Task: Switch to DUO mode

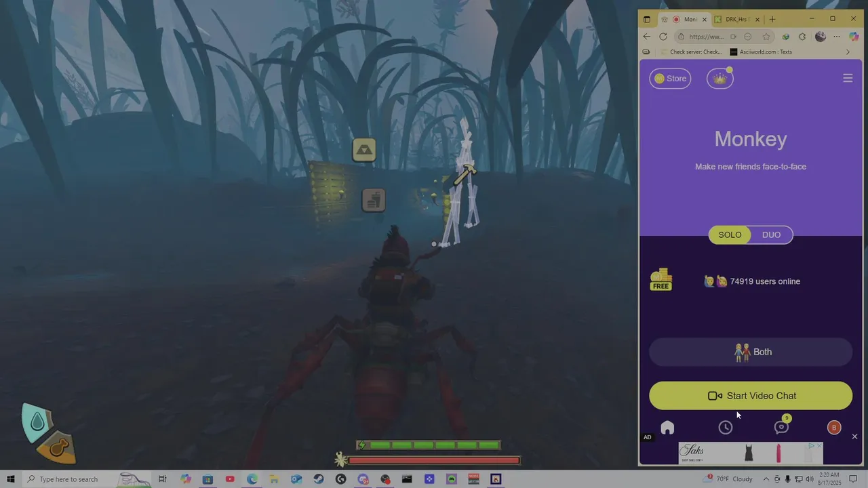Action: [772, 235]
